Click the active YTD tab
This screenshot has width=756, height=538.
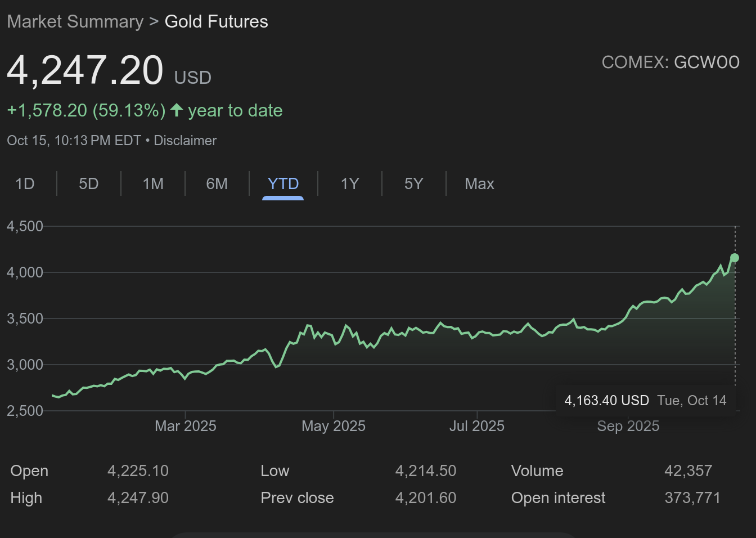tap(283, 184)
